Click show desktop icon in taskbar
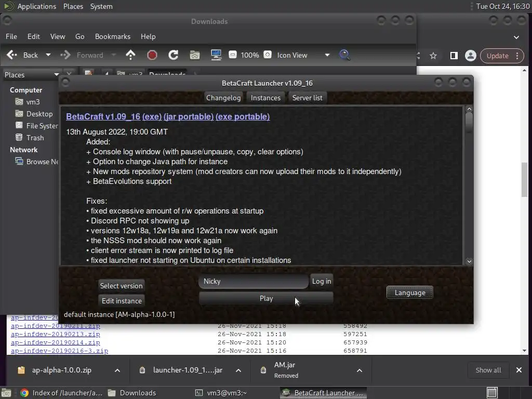The width and height of the screenshot is (532, 399). 492,393
